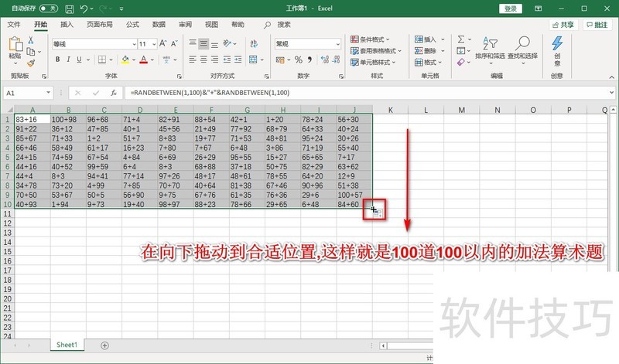Image resolution: width=619 pixels, height=364 pixels.
Task: Toggle italic formatting
Action: [68, 60]
